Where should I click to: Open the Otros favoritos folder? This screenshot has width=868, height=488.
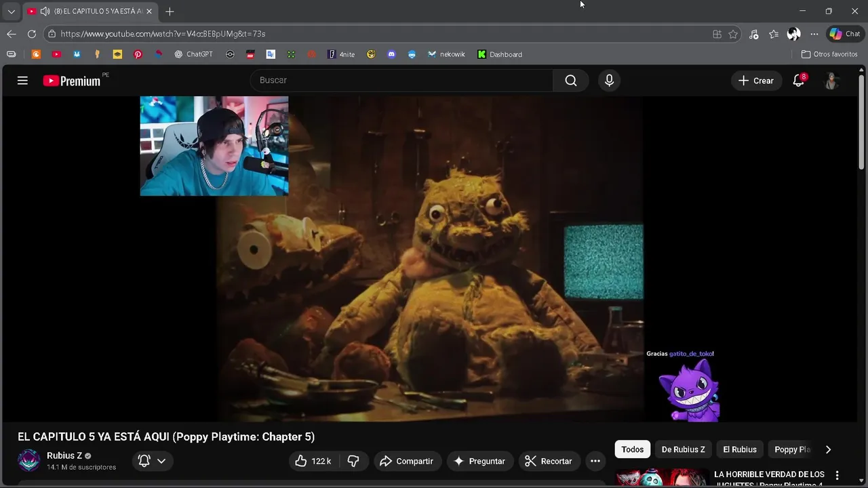click(829, 54)
